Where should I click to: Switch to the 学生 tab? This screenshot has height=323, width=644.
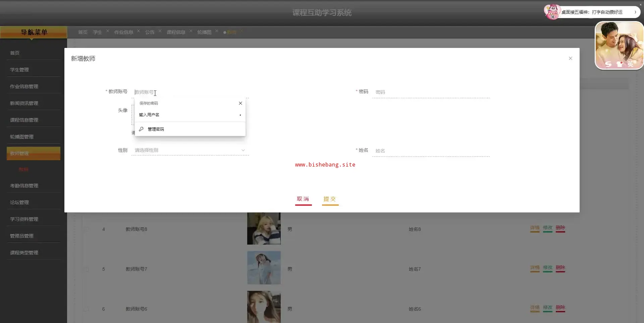click(98, 32)
